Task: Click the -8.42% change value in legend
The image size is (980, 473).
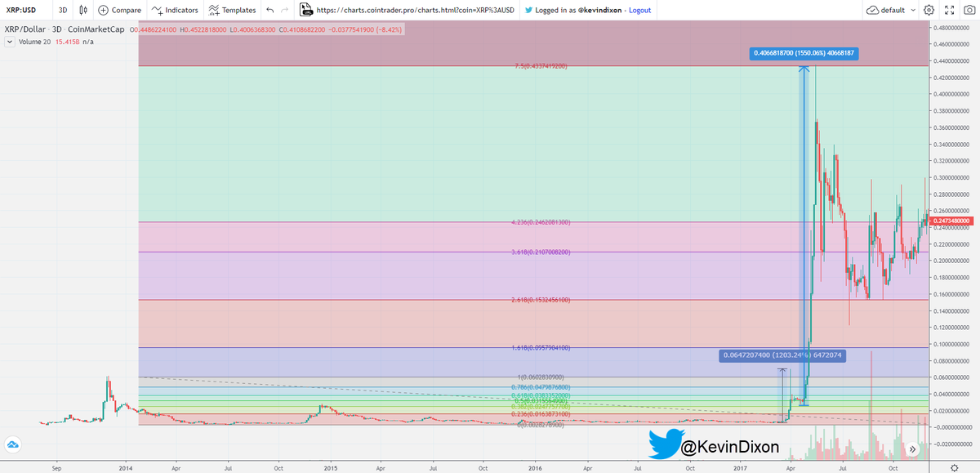Action: click(389, 29)
